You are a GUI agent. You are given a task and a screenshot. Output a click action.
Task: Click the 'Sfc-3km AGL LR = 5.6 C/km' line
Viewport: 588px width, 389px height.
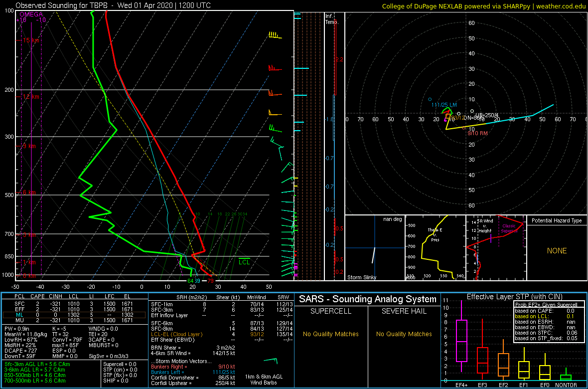[37, 364]
